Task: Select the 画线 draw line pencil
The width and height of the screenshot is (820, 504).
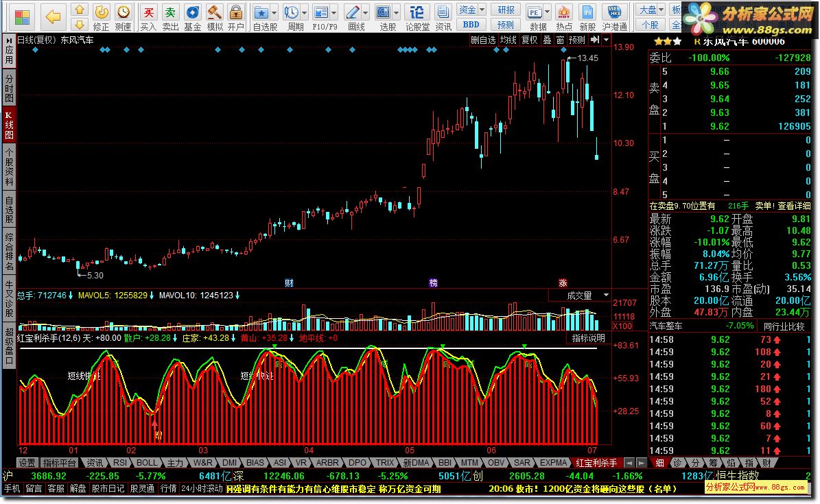Action: 353,12
